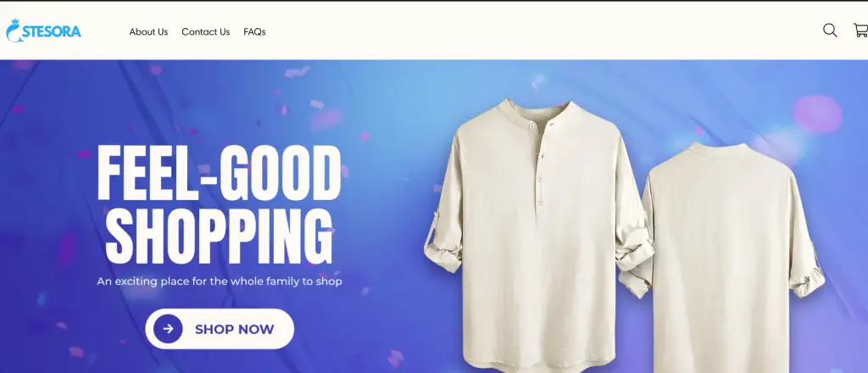
Task: Click the crowned Stesora logo emblem
Action: [14, 31]
